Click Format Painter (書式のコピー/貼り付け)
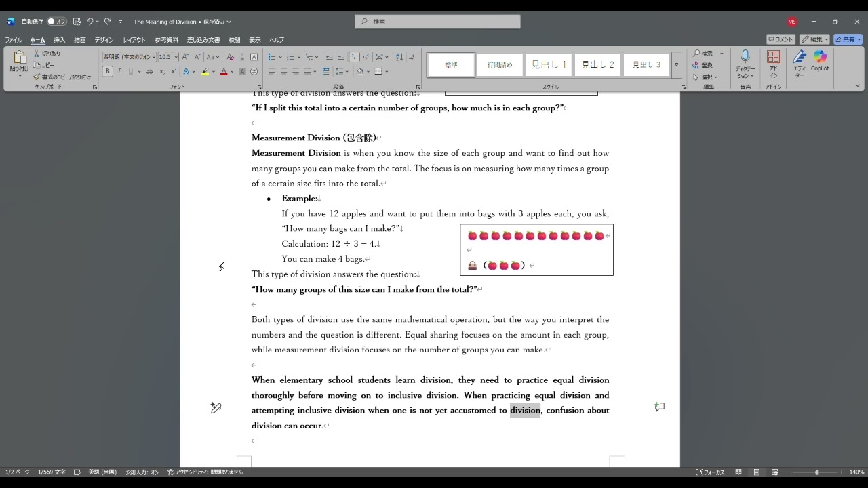868x488 pixels. pos(62,77)
